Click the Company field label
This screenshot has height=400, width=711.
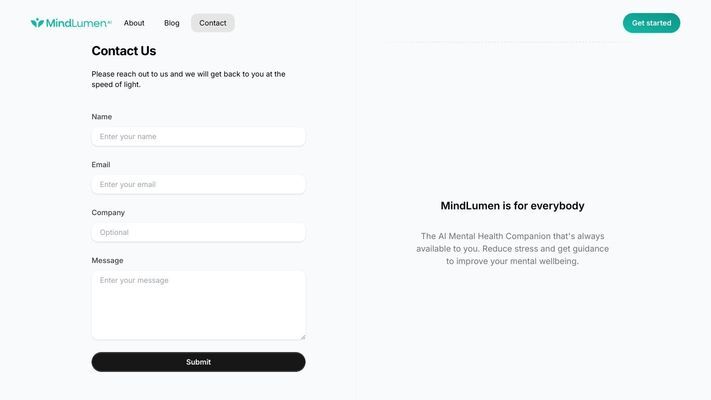point(108,213)
